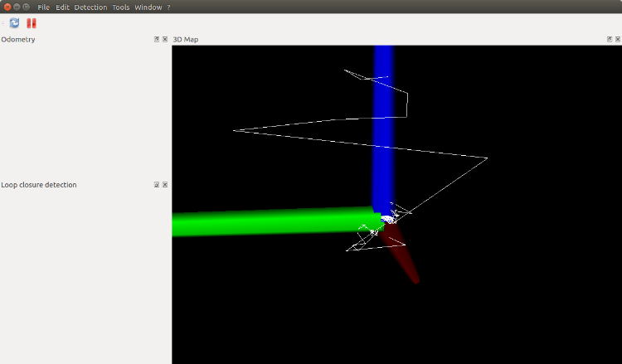Close the Loop closure detection panel
Screen dimensions: 622x364
165,185
